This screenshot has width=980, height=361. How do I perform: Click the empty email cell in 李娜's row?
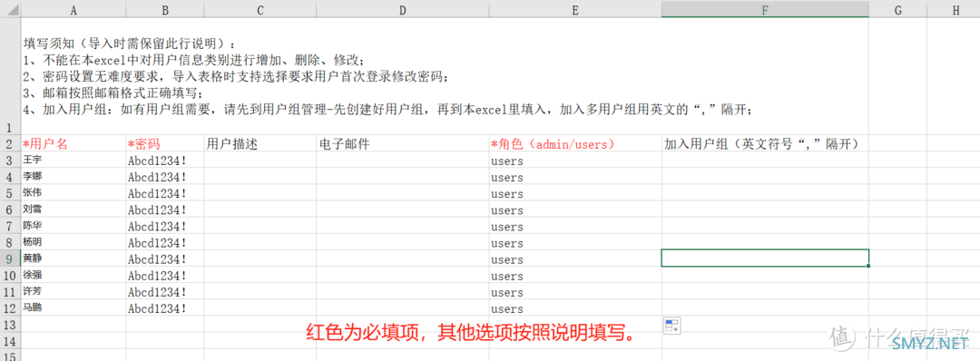click(403, 177)
